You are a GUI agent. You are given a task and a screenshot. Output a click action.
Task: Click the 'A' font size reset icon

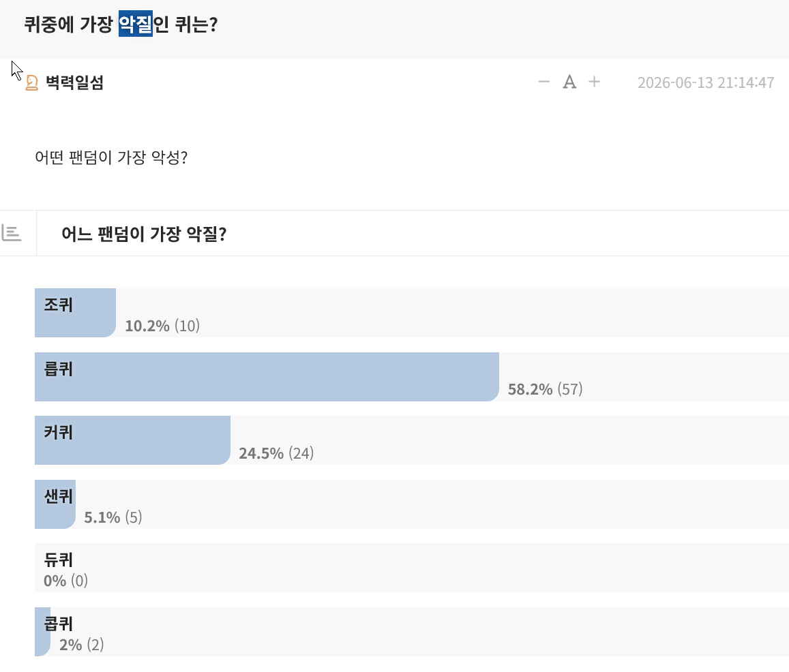click(x=569, y=82)
